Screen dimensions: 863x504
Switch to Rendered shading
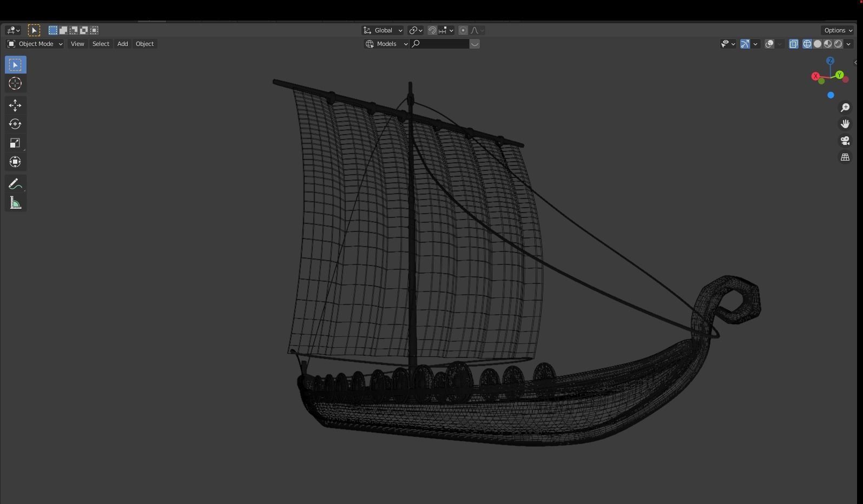point(838,44)
